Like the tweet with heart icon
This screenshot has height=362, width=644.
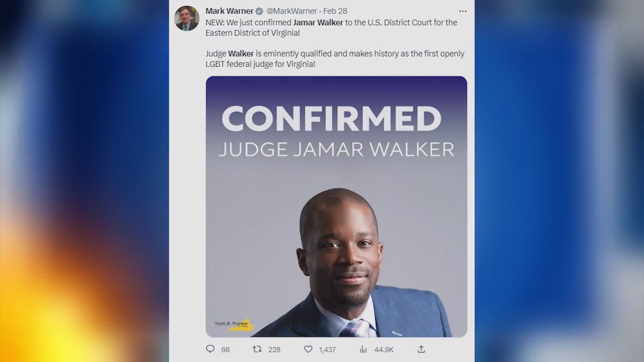click(308, 349)
